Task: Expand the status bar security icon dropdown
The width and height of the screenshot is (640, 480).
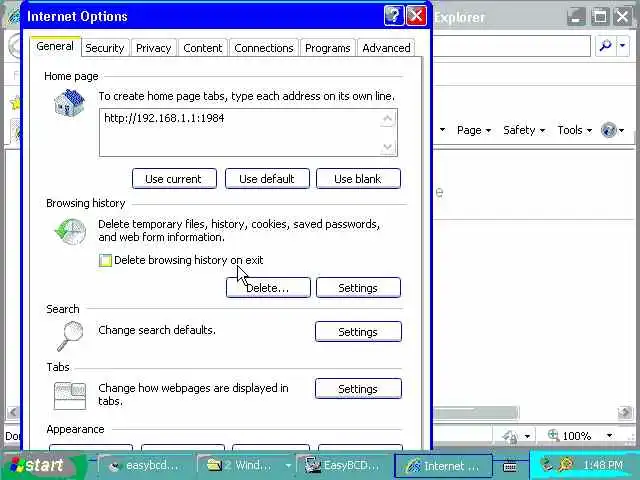Action: coord(527,436)
